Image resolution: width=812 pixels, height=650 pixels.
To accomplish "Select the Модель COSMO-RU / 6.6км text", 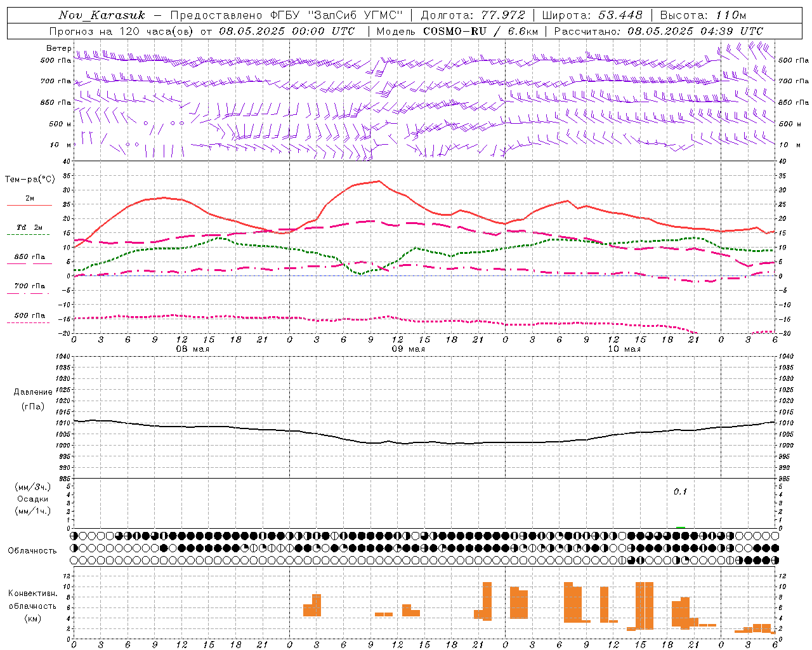I will click(x=457, y=31).
